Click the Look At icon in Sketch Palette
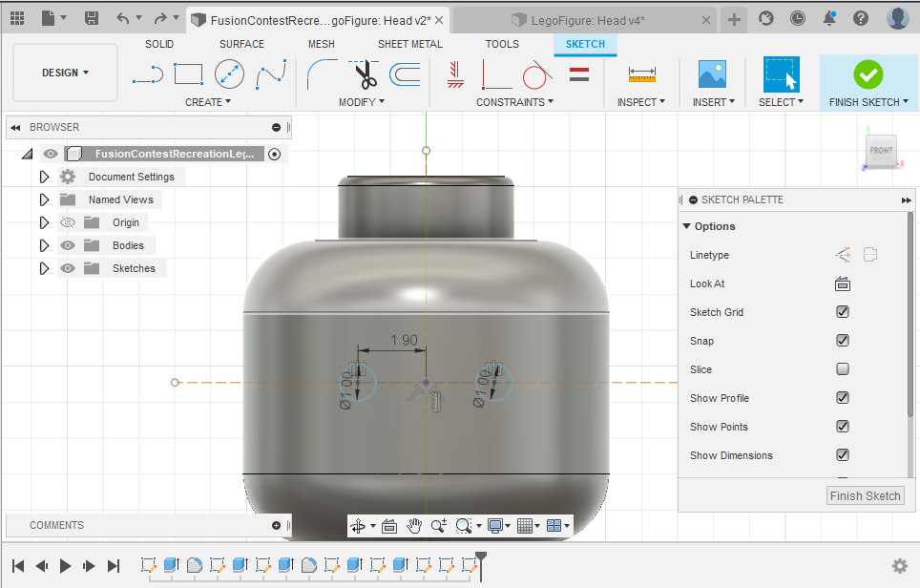The height and width of the screenshot is (588, 920). click(843, 284)
